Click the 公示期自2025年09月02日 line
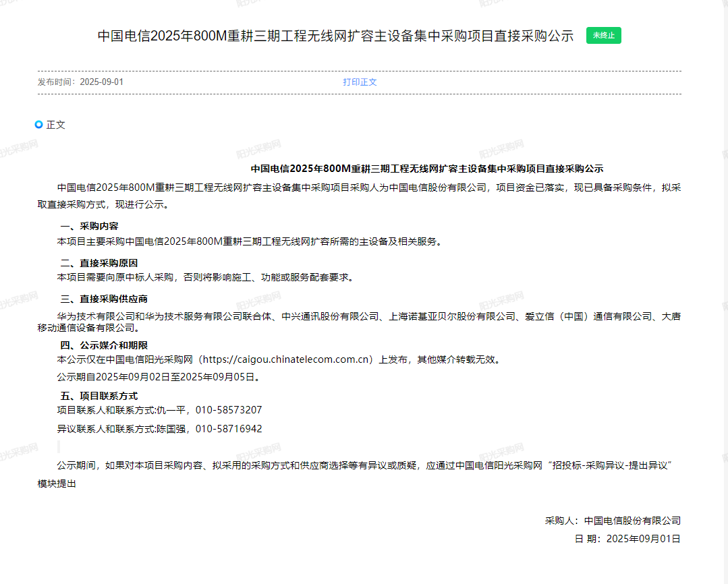Viewport: 728px width, 584px height. (x=159, y=377)
